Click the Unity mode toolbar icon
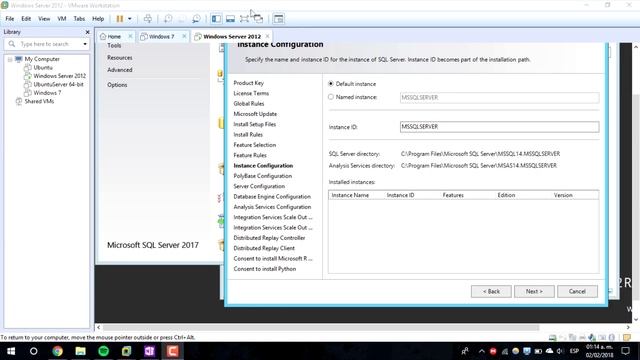 click(x=258, y=19)
